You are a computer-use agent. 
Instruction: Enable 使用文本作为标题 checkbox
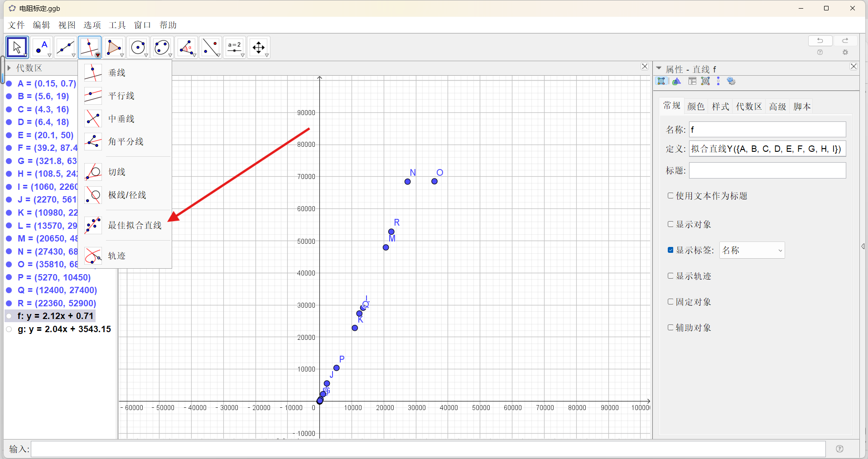(670, 196)
